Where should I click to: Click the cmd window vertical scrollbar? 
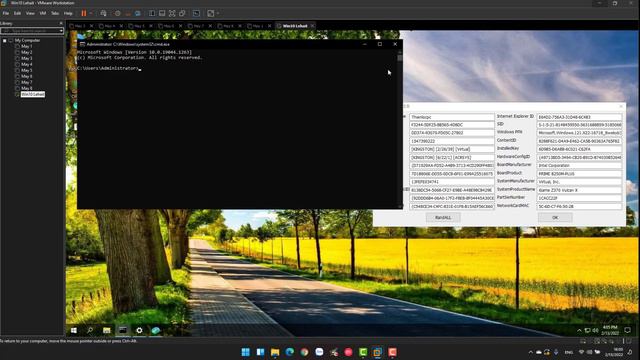(x=400, y=129)
